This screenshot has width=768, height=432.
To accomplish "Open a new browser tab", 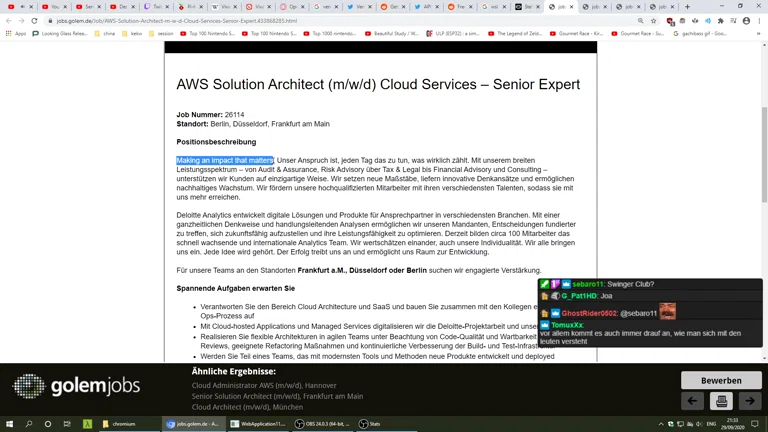I will pos(688,7).
